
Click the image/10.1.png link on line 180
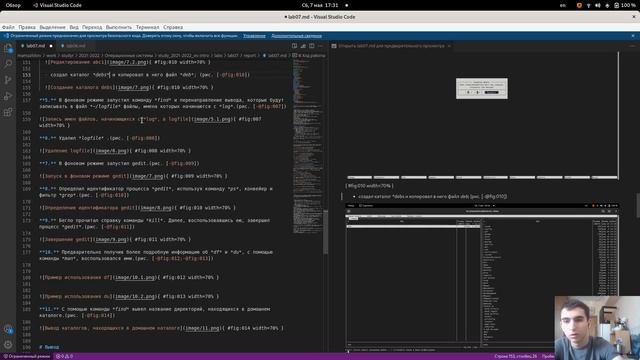click(x=135, y=278)
